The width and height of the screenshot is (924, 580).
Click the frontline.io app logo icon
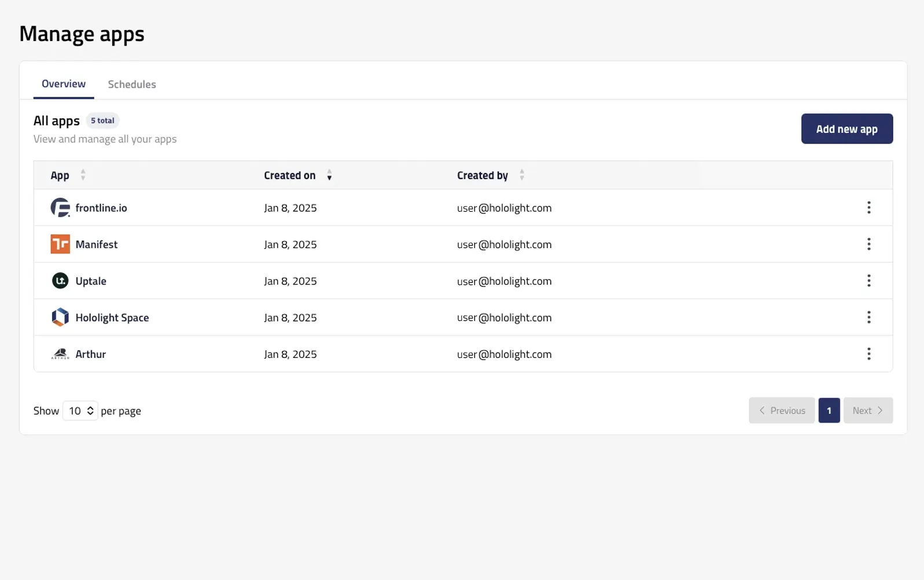[60, 208]
